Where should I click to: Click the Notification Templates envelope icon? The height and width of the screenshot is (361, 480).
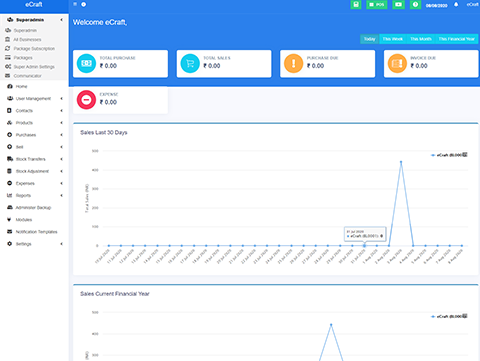tap(10, 232)
